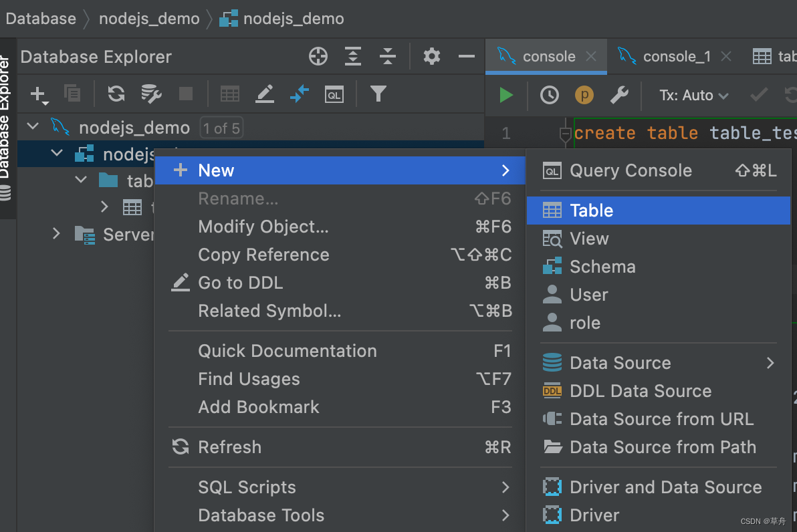The width and height of the screenshot is (797, 532).
Task: Click the green Execute query button
Action: (x=506, y=96)
